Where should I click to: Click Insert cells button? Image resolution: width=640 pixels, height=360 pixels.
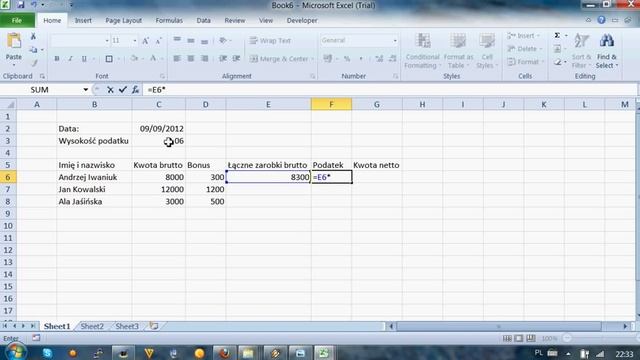point(522,36)
